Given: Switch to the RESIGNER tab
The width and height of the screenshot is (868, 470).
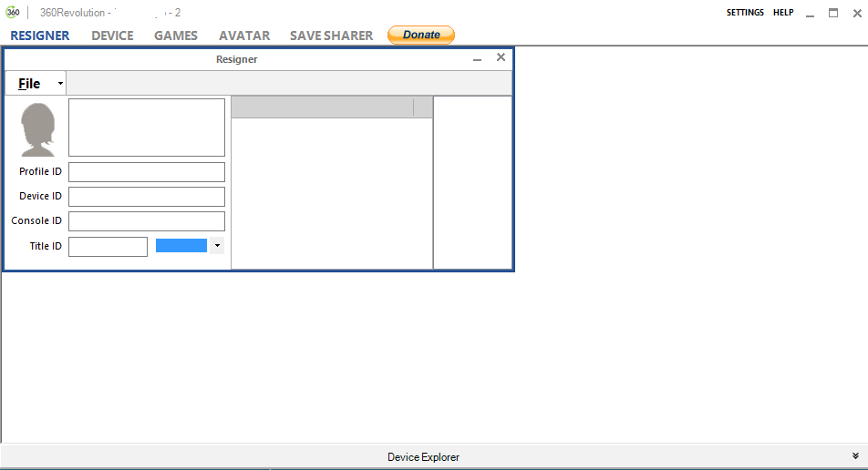Looking at the screenshot, I should pos(40,36).
